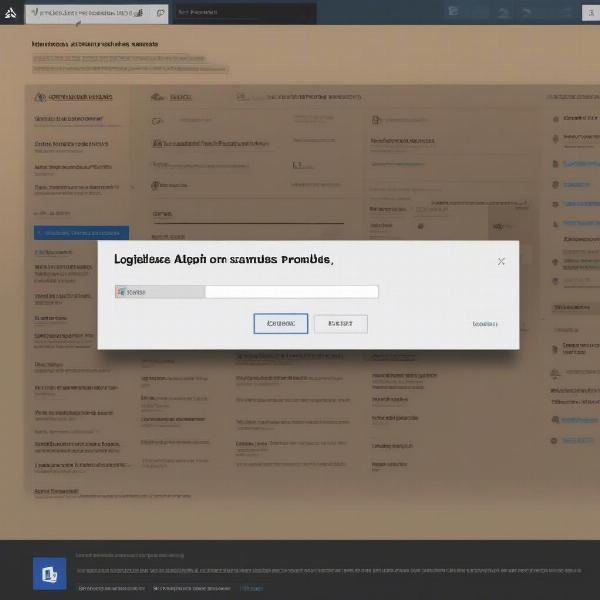Switch to the light-colored first tab in the top bar
The height and width of the screenshot is (600, 600).
[x=96, y=13]
